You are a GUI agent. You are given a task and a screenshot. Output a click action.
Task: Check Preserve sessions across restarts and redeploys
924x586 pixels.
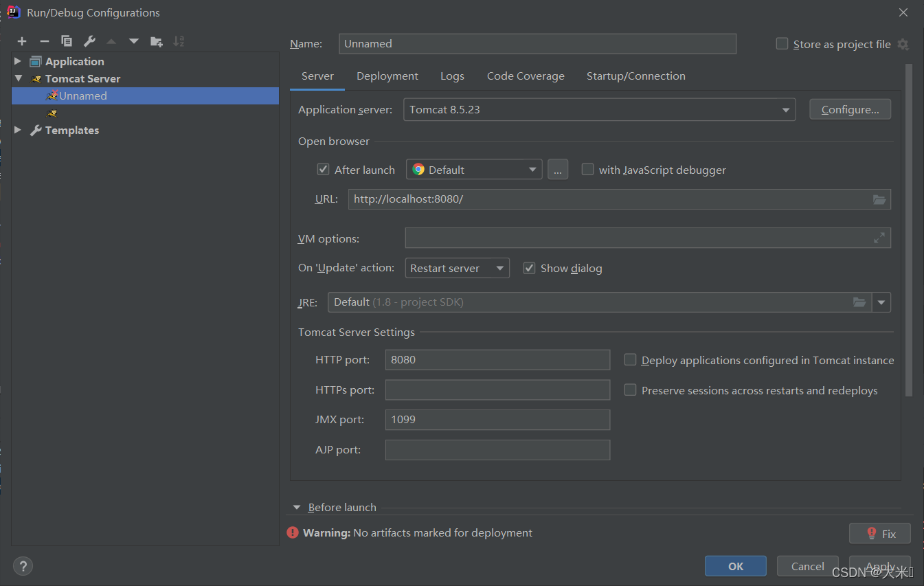pos(630,390)
